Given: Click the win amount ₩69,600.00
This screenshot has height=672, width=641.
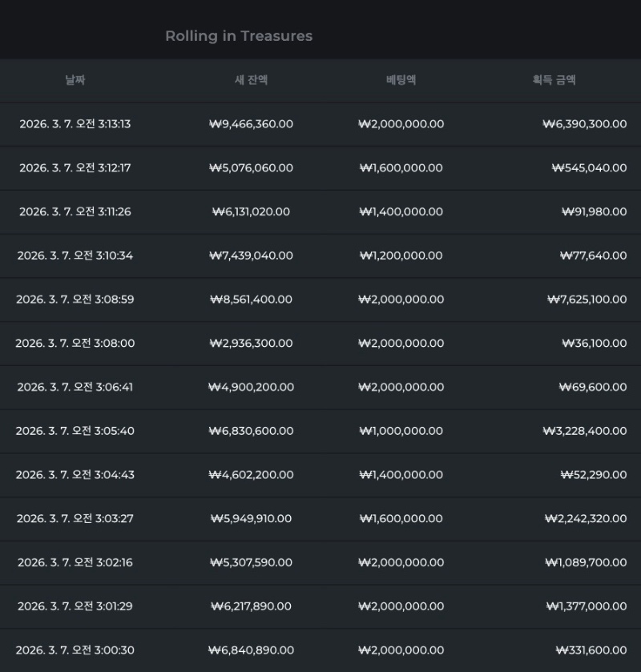Looking at the screenshot, I should coord(593,388).
